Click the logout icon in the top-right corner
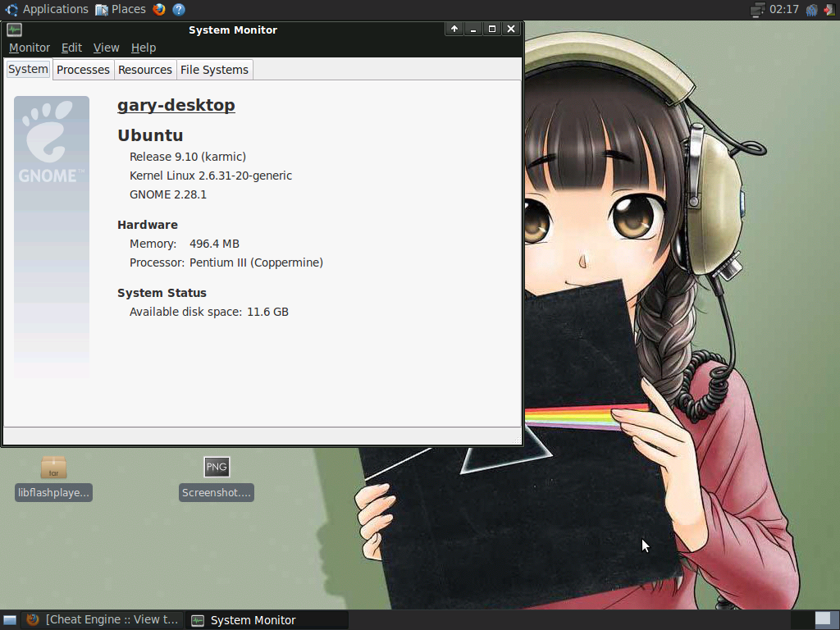840x630 pixels. coord(830,9)
